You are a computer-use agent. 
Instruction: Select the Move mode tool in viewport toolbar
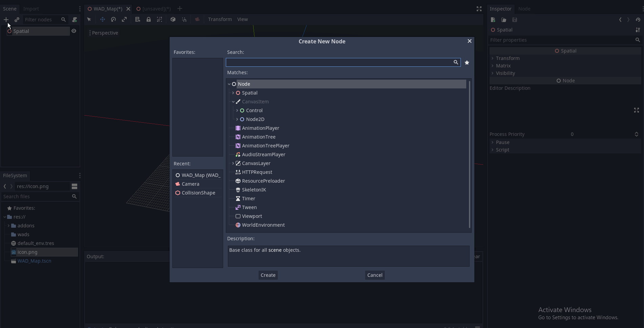click(102, 19)
